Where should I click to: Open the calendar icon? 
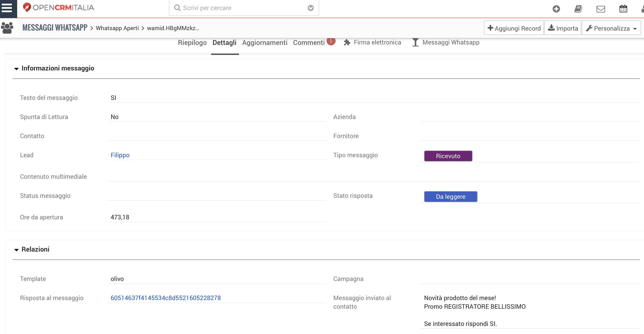[623, 9]
